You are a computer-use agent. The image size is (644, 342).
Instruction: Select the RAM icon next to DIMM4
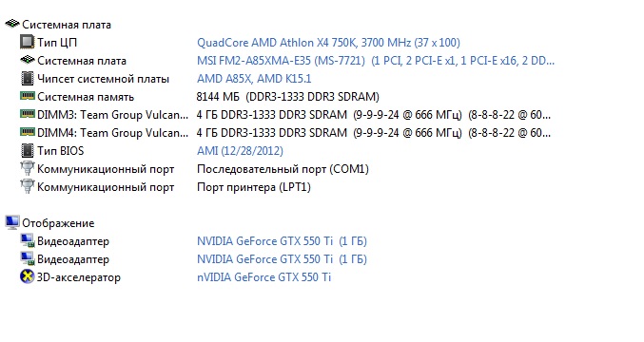click(x=27, y=132)
